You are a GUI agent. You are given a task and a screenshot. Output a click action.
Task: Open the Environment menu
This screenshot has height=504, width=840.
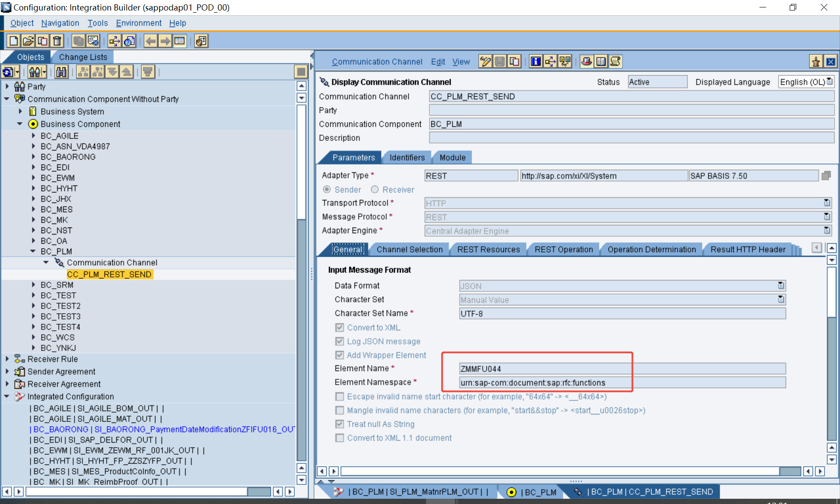138,23
